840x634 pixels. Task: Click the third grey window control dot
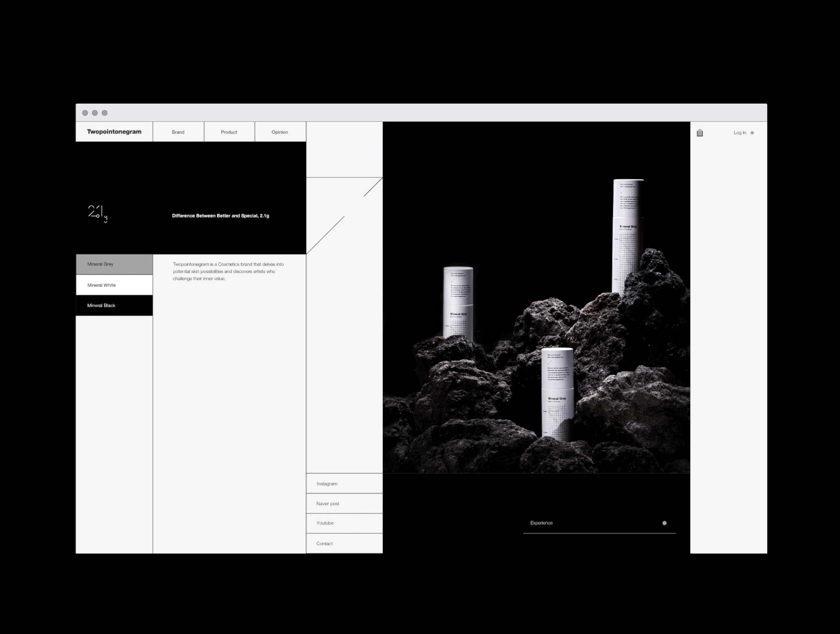tap(105, 113)
